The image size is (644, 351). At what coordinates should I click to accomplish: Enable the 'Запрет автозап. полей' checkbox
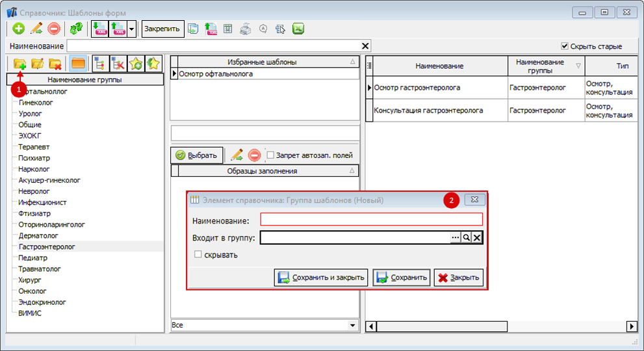[270, 155]
